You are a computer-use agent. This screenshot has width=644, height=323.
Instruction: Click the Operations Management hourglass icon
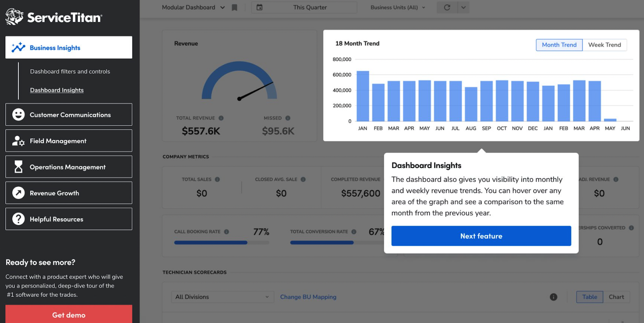(18, 167)
